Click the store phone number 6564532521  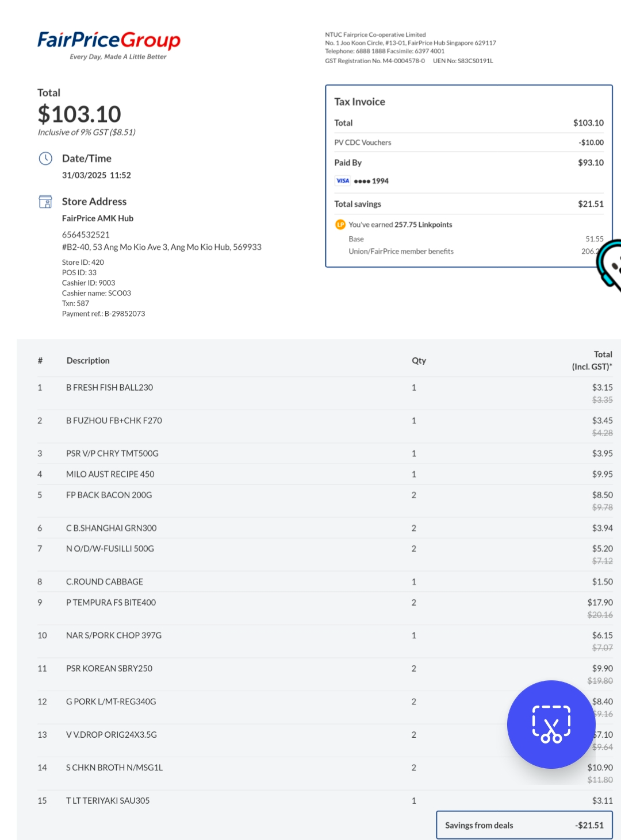pyautogui.click(x=86, y=234)
